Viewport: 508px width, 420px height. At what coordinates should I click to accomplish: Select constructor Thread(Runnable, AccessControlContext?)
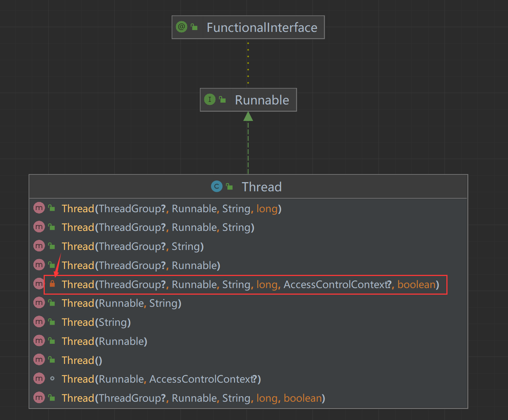click(161, 379)
